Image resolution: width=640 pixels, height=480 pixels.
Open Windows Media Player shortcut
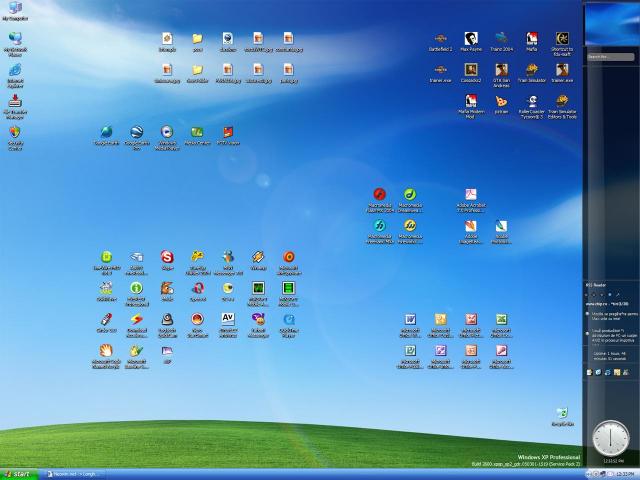tap(167, 138)
